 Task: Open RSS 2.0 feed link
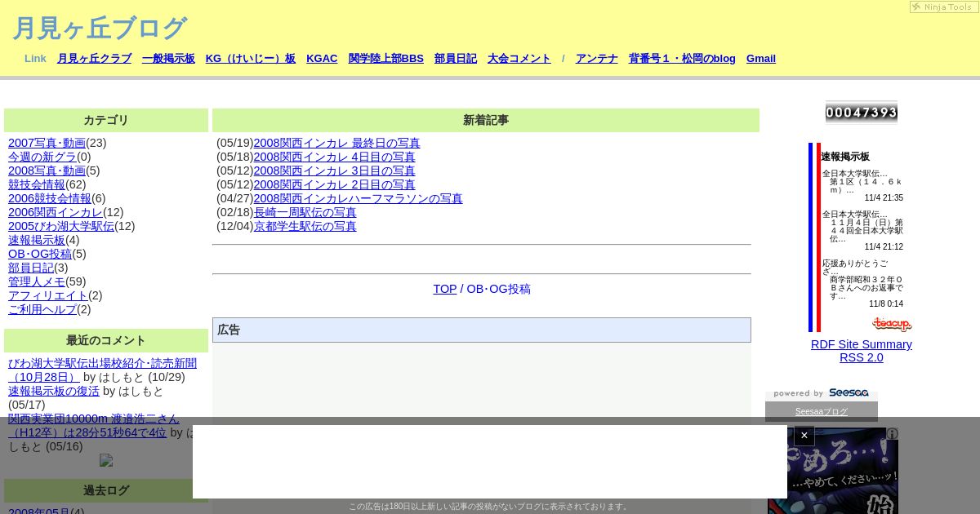(862, 357)
